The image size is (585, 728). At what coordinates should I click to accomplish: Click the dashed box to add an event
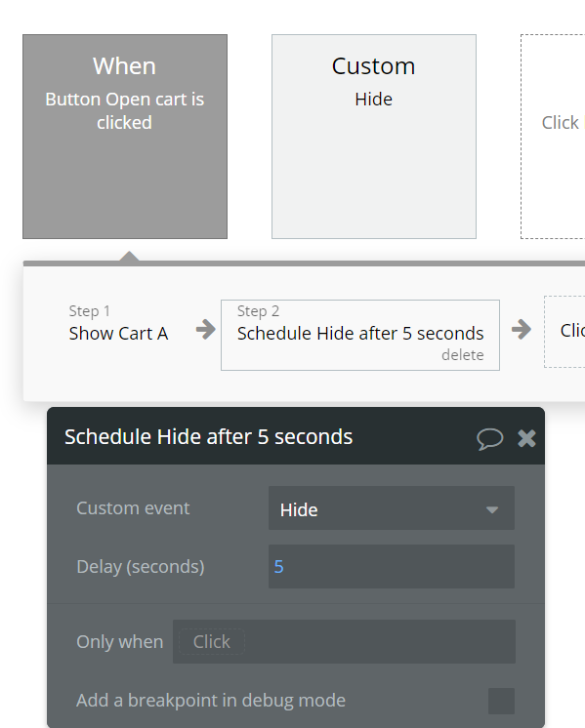pyautogui.click(x=553, y=137)
